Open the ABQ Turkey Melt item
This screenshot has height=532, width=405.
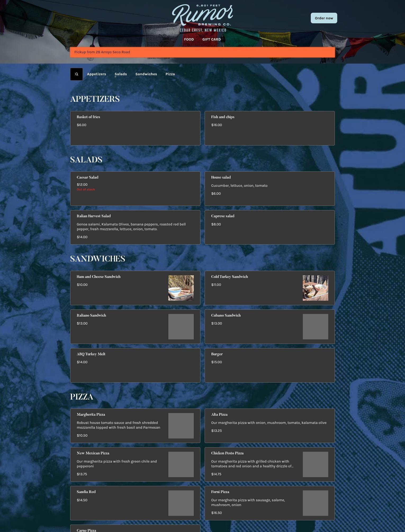[x=135, y=365]
